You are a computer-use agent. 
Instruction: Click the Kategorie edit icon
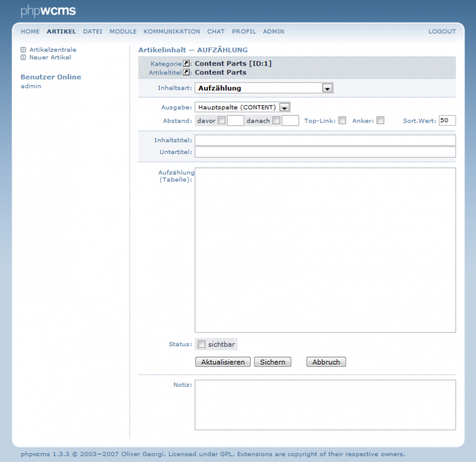pyautogui.click(x=186, y=64)
